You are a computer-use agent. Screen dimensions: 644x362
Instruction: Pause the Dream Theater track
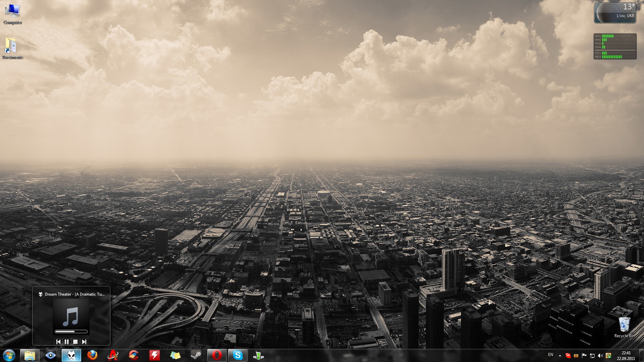click(66, 342)
